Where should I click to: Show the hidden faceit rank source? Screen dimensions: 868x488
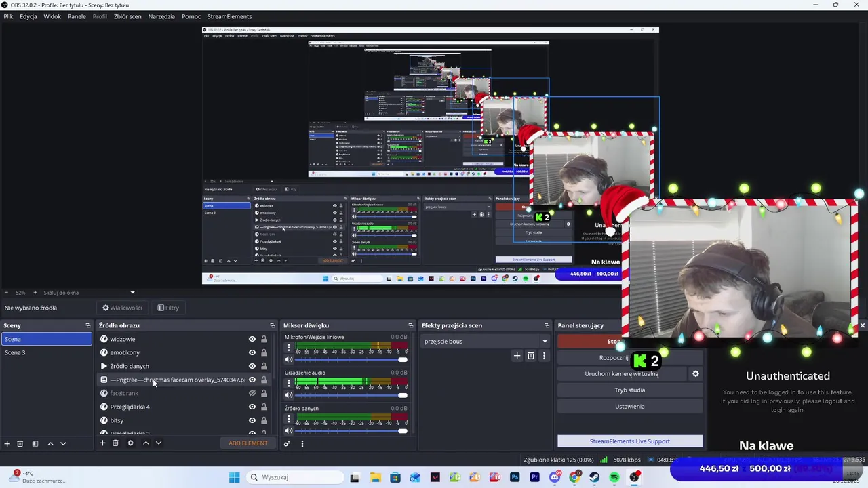pyautogui.click(x=252, y=393)
